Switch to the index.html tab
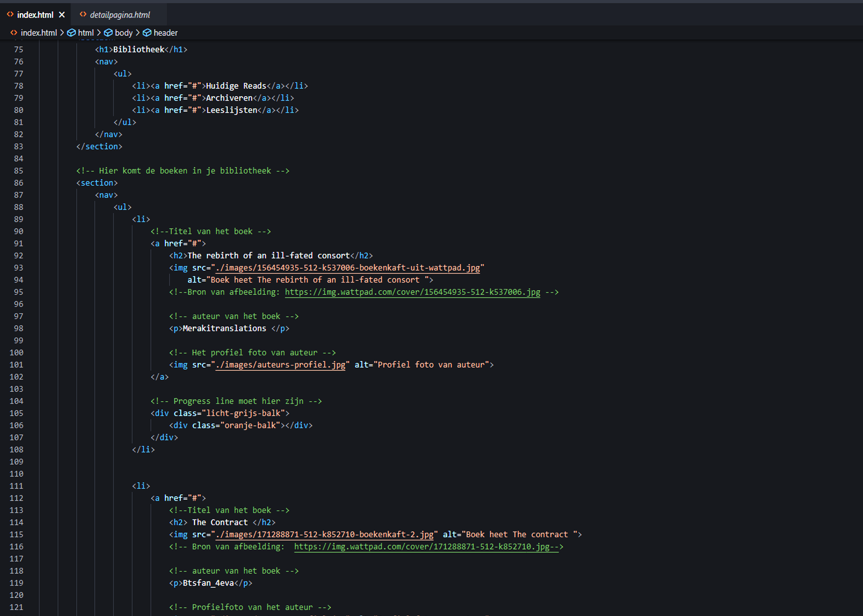 [35, 15]
